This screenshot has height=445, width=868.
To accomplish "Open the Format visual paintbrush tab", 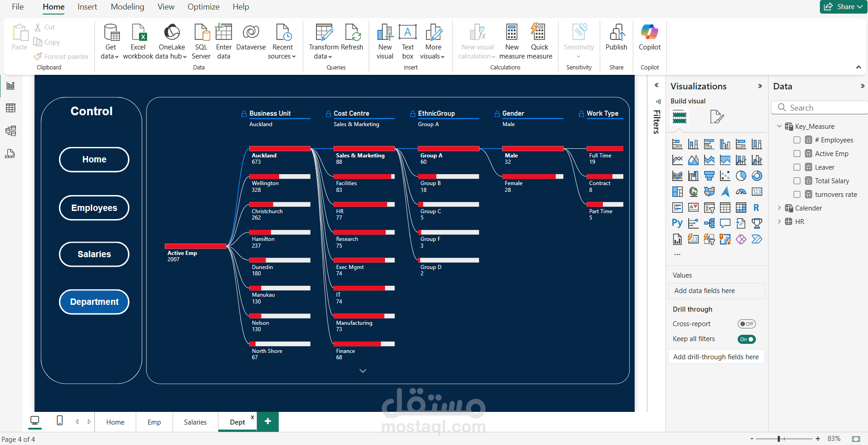I will point(716,117).
